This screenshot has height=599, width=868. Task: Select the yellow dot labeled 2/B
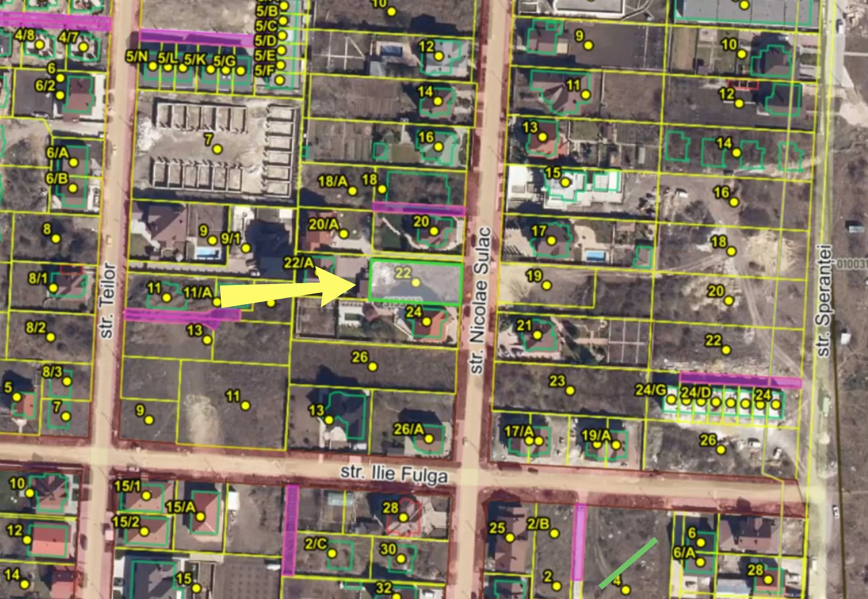(554, 533)
